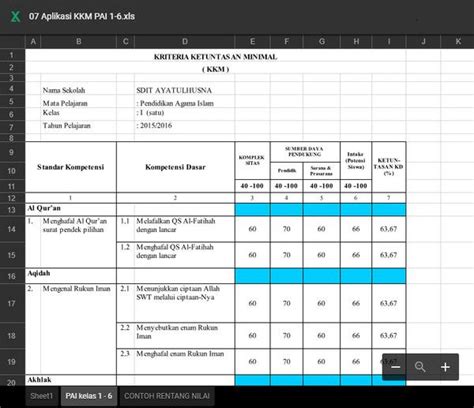Click the Nama Sekolah label

[64, 90]
